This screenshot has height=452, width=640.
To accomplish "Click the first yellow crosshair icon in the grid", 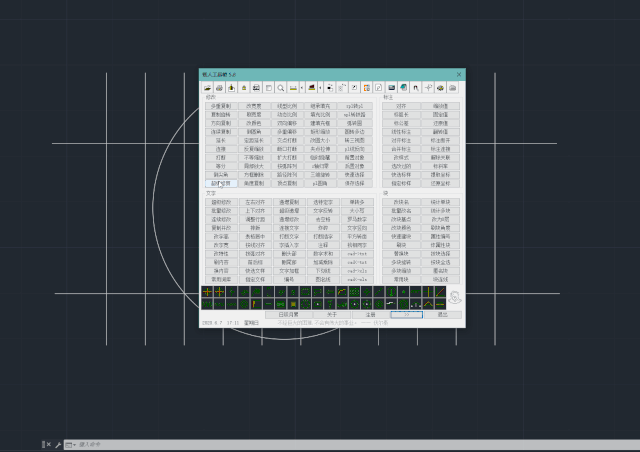I will 208,294.
